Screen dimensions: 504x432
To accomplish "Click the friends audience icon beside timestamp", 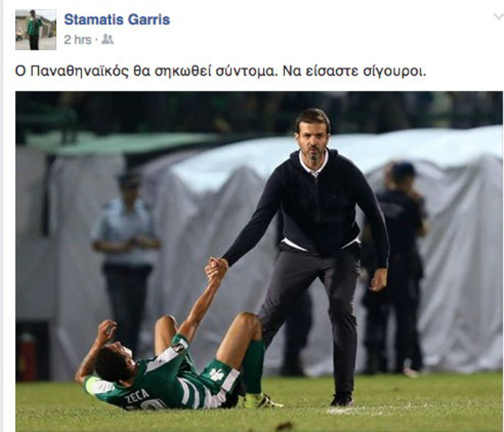I will tap(107, 40).
